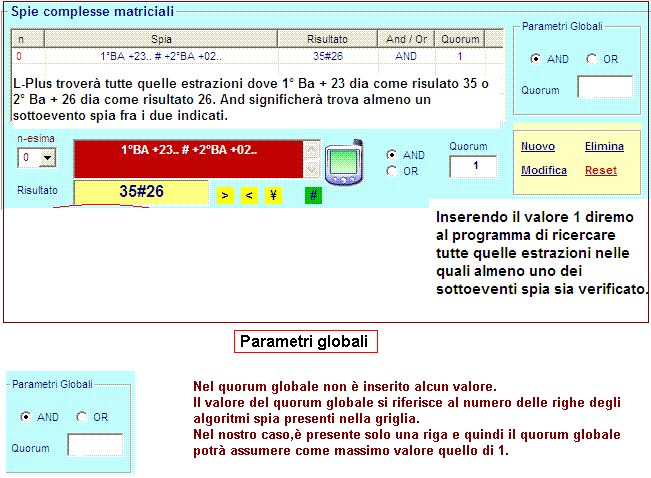Click the Spia column header
651x478 pixels.
click(161, 39)
